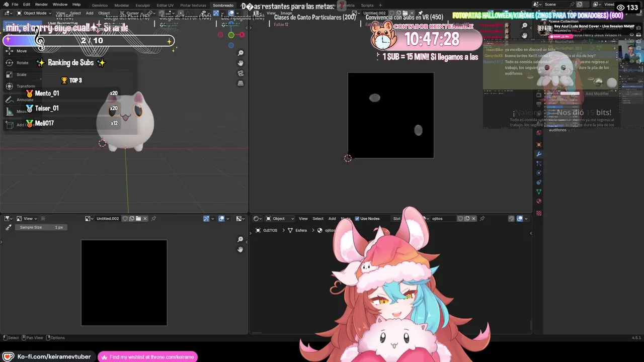Image resolution: width=644 pixels, height=362 pixels.
Task: Open the Window menu
Action: pos(60,5)
